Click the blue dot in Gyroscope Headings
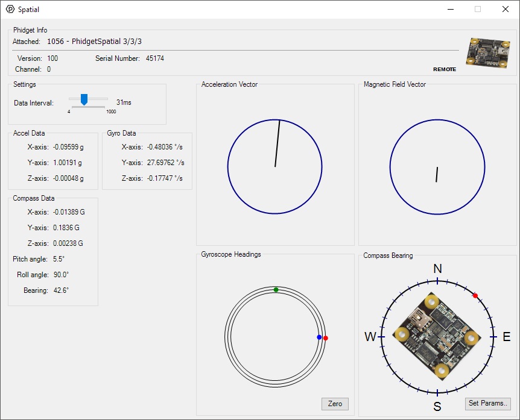The height and width of the screenshot is (420, 520). tap(319, 337)
